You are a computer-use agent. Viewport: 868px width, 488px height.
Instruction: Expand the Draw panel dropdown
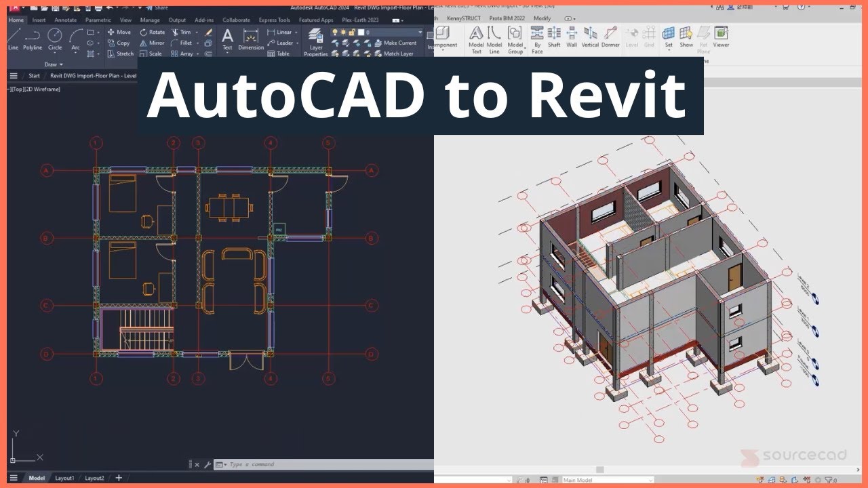tap(54, 64)
